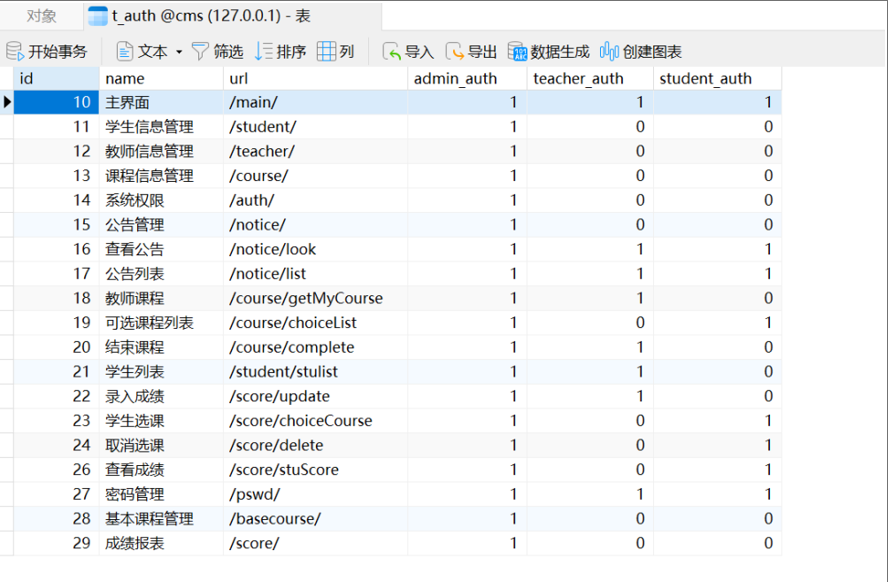Select the row marker for id 10
The image size is (888, 582).
pos(7,102)
